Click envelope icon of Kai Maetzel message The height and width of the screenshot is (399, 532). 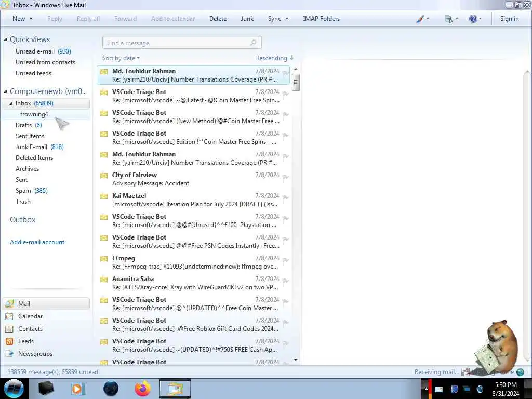point(104,196)
